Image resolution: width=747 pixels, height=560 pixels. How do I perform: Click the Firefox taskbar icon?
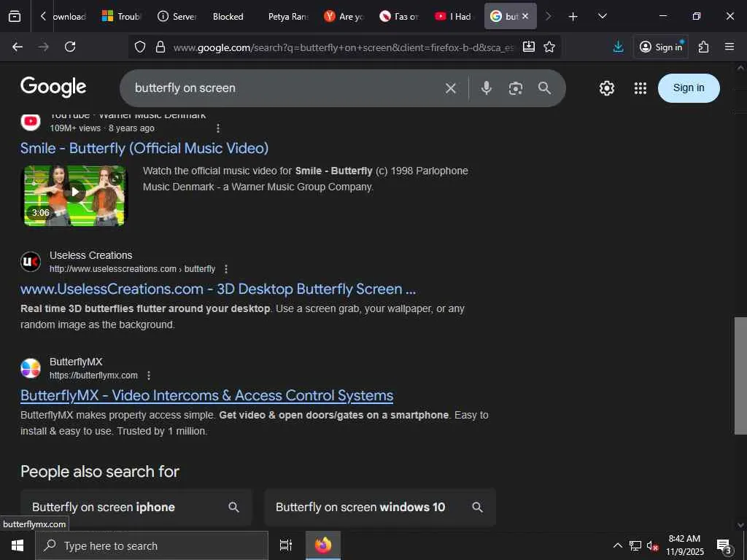tap(323, 545)
